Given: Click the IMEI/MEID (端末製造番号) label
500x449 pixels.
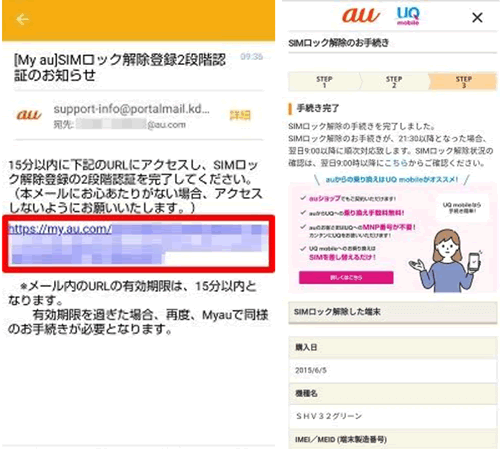Looking at the screenshot, I should [x=341, y=440].
